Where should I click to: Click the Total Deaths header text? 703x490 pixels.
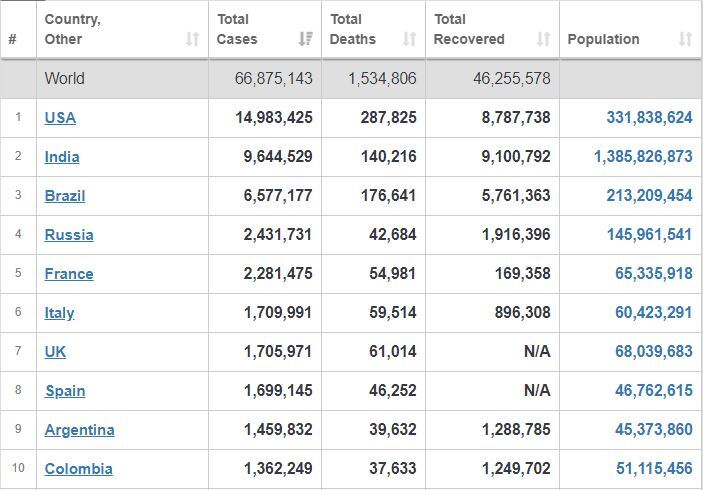tap(353, 29)
